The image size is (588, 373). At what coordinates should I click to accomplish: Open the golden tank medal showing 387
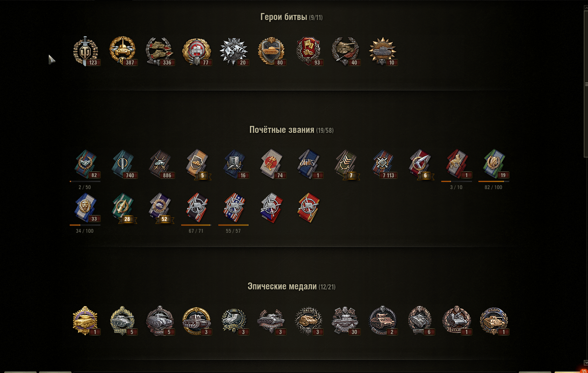coord(123,51)
